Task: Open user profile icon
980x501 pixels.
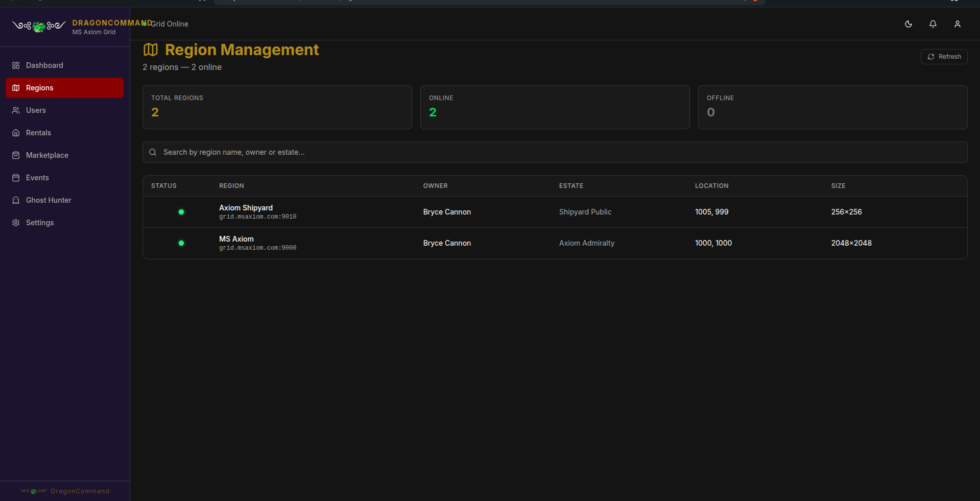Action: [958, 24]
